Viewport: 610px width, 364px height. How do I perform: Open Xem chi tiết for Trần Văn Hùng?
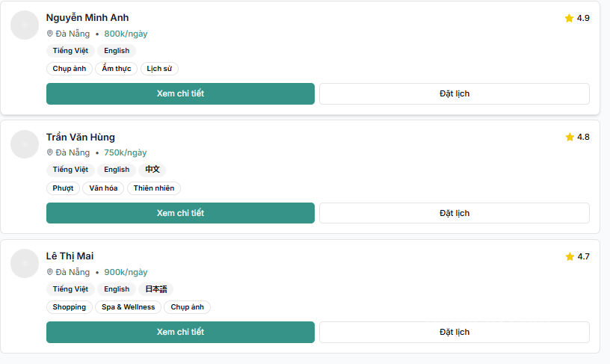click(x=180, y=213)
